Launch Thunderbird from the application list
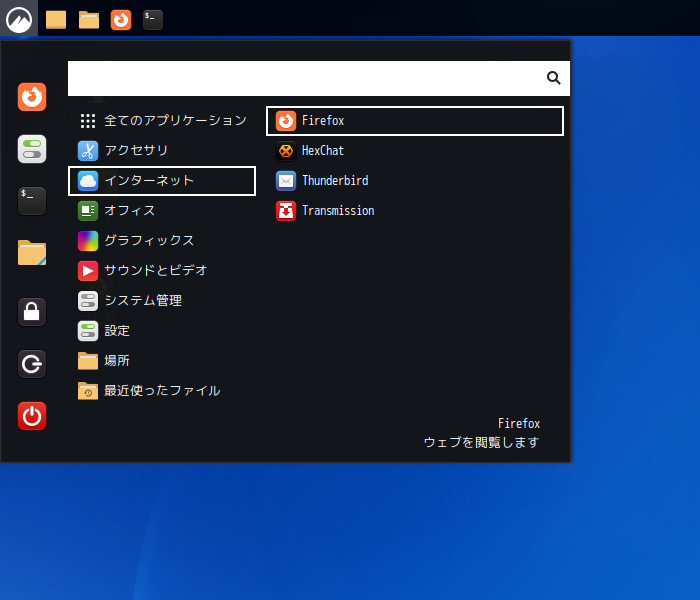 pos(415,181)
